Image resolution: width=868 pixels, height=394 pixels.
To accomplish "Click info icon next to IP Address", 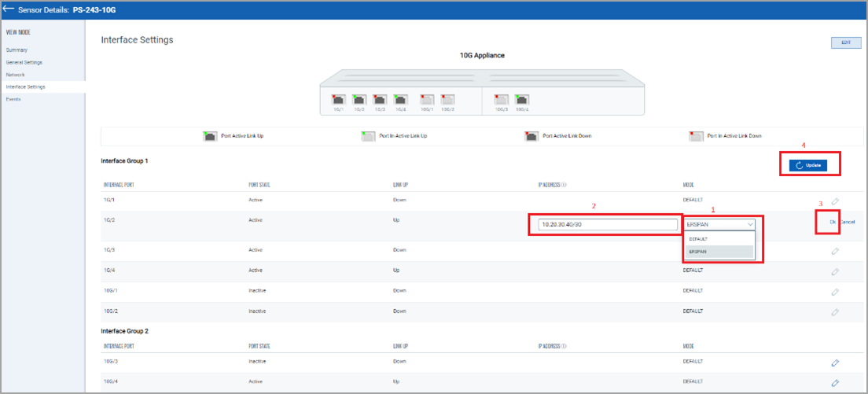I will point(565,186).
